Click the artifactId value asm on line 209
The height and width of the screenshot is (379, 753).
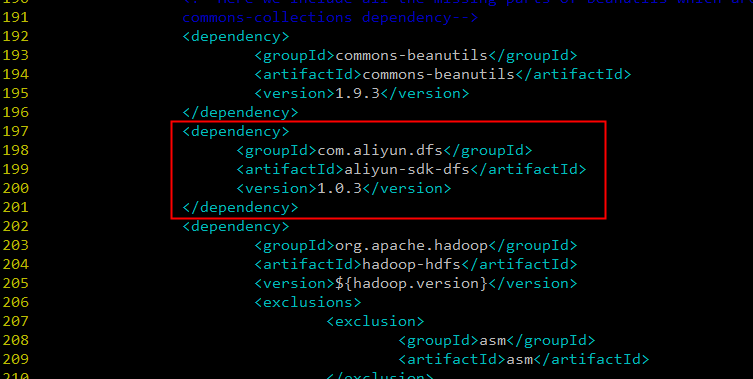tap(519, 359)
